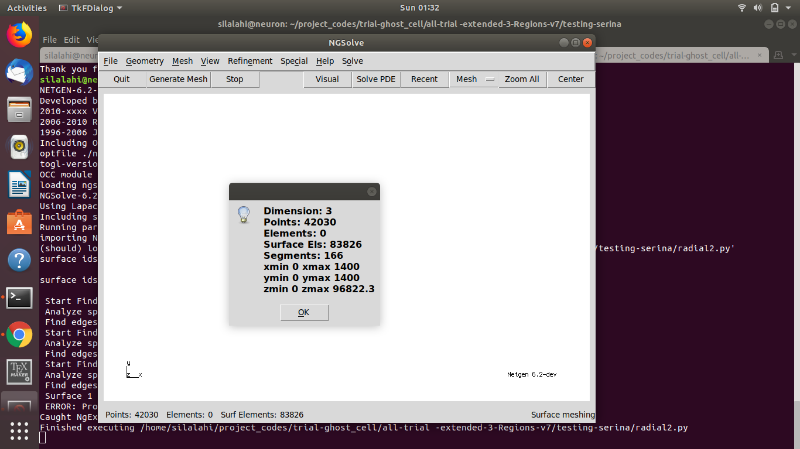
Task: Open the Mesh menu in menubar
Action: point(182,61)
